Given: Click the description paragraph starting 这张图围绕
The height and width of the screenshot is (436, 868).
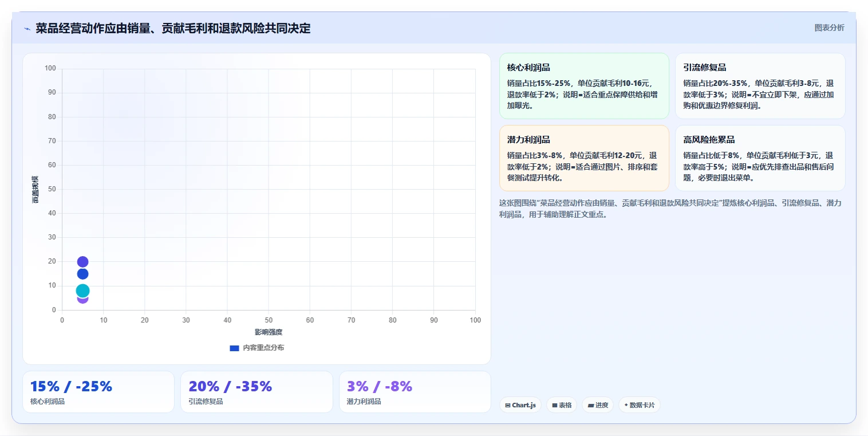Looking at the screenshot, I should (x=670, y=209).
